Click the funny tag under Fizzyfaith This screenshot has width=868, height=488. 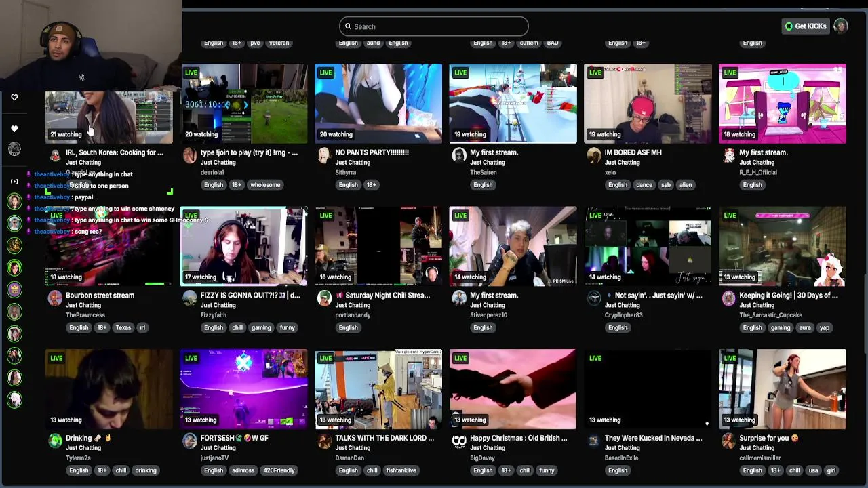click(287, 328)
